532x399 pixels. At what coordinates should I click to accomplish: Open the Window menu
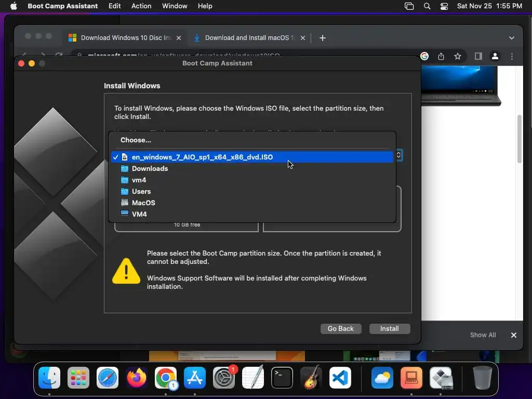tap(175, 6)
